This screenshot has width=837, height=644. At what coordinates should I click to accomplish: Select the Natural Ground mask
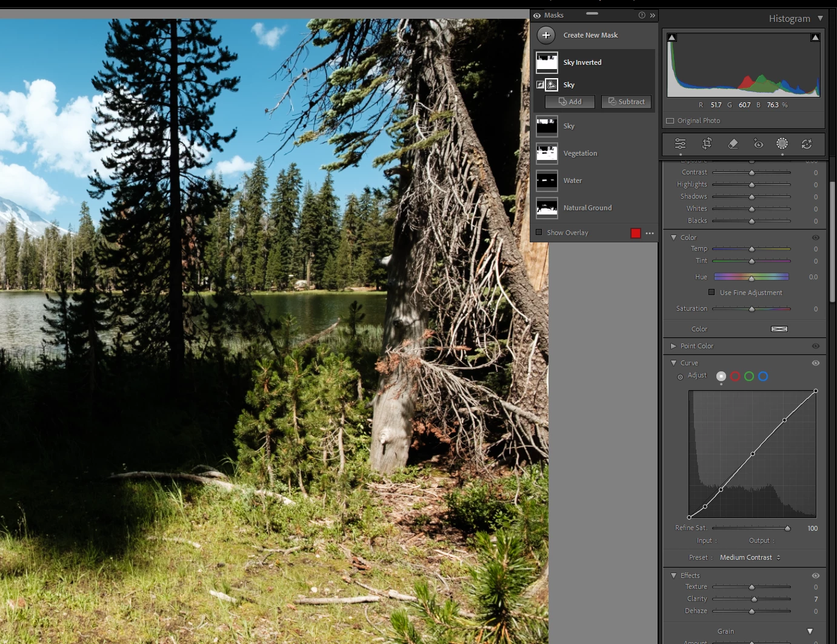593,208
